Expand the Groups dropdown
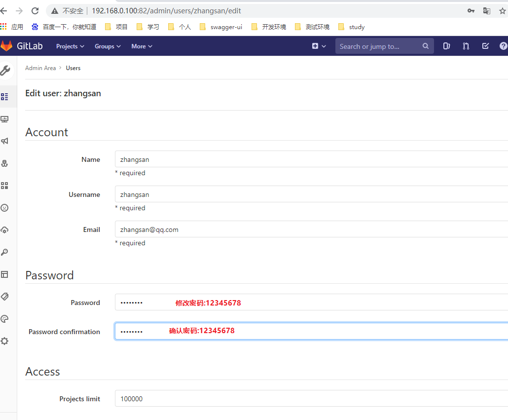508x420 pixels. (x=108, y=46)
